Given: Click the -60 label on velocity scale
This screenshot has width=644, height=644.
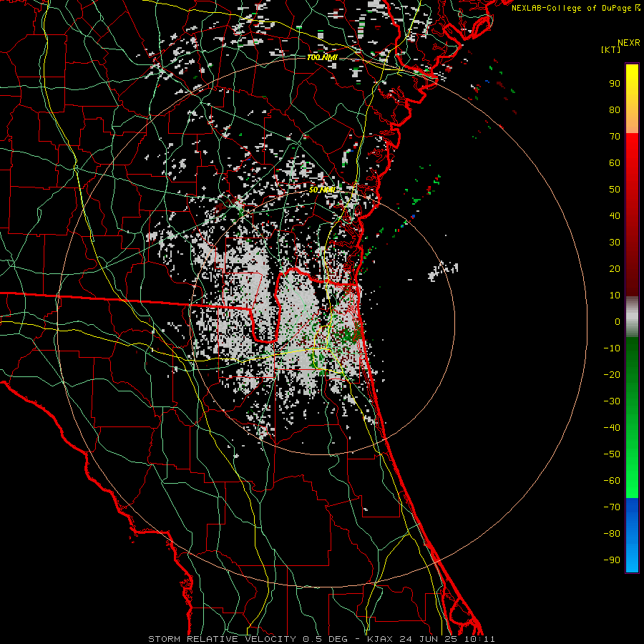Looking at the screenshot, I should click(x=612, y=481).
